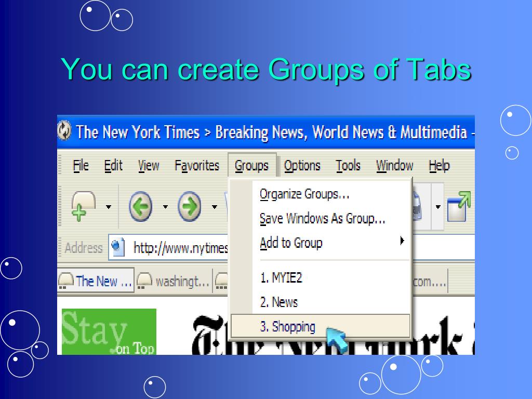Open the Edit menu
532x399 pixels.
[113, 166]
